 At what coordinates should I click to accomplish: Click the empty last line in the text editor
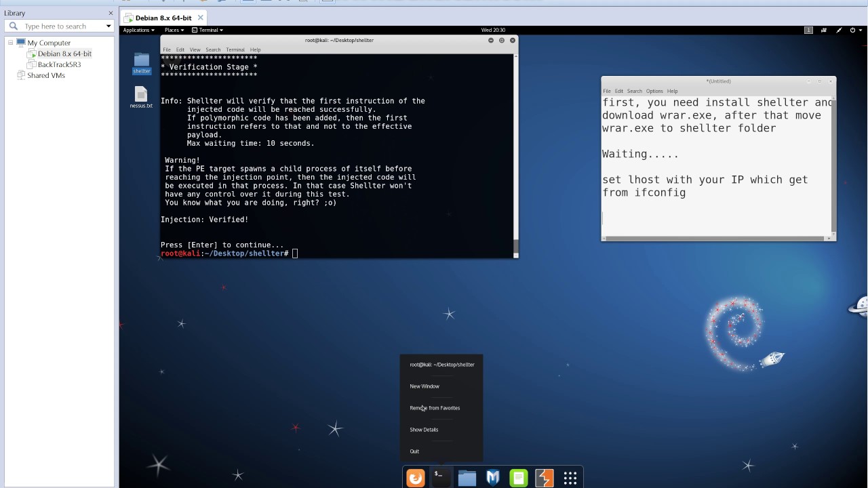coord(717,218)
